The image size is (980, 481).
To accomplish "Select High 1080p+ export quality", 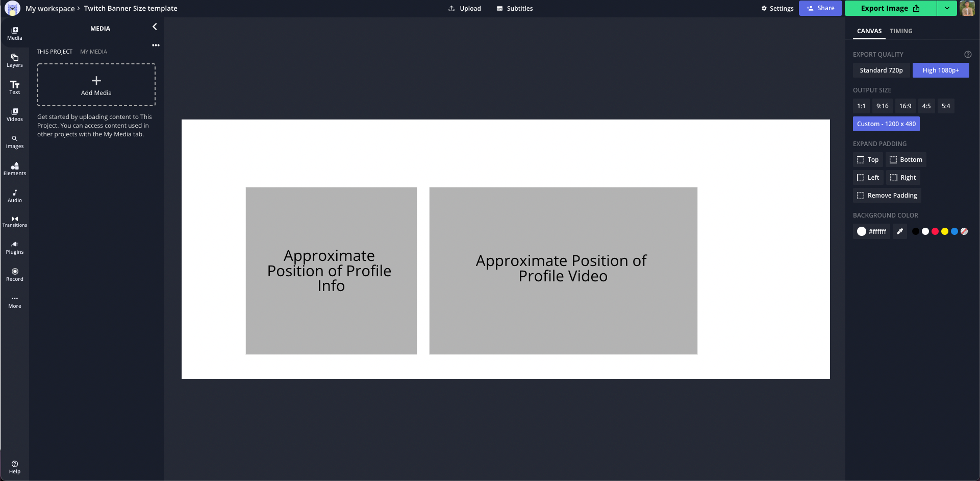I will 940,70.
